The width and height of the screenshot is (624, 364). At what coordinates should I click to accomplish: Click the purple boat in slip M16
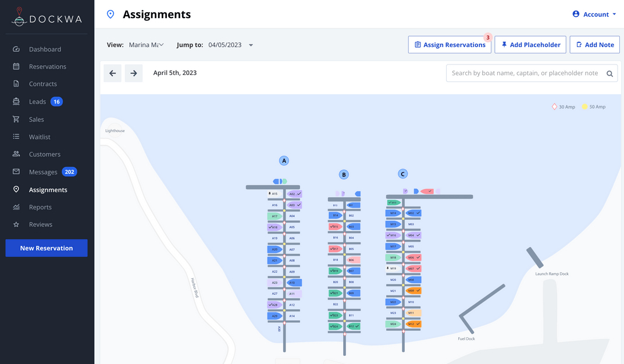point(393,235)
